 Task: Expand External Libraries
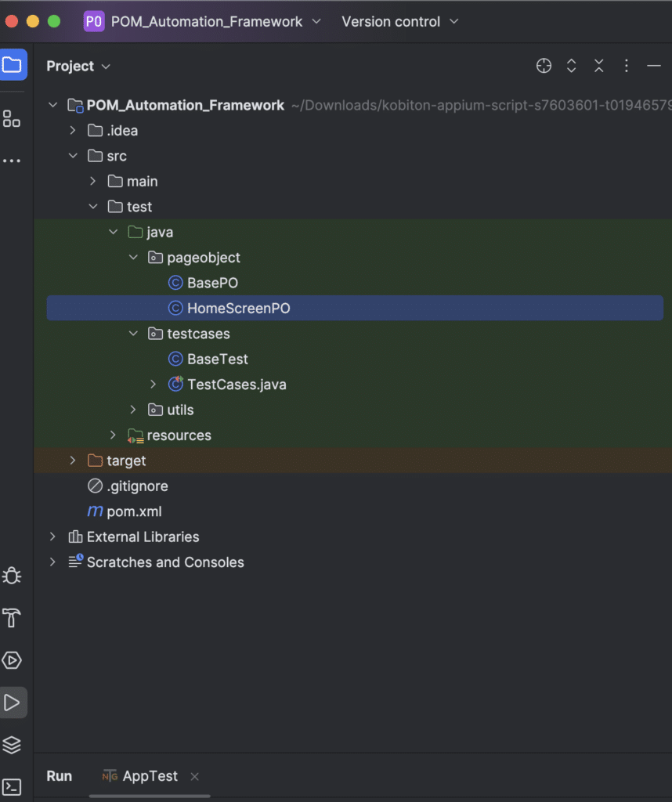pyautogui.click(x=52, y=536)
